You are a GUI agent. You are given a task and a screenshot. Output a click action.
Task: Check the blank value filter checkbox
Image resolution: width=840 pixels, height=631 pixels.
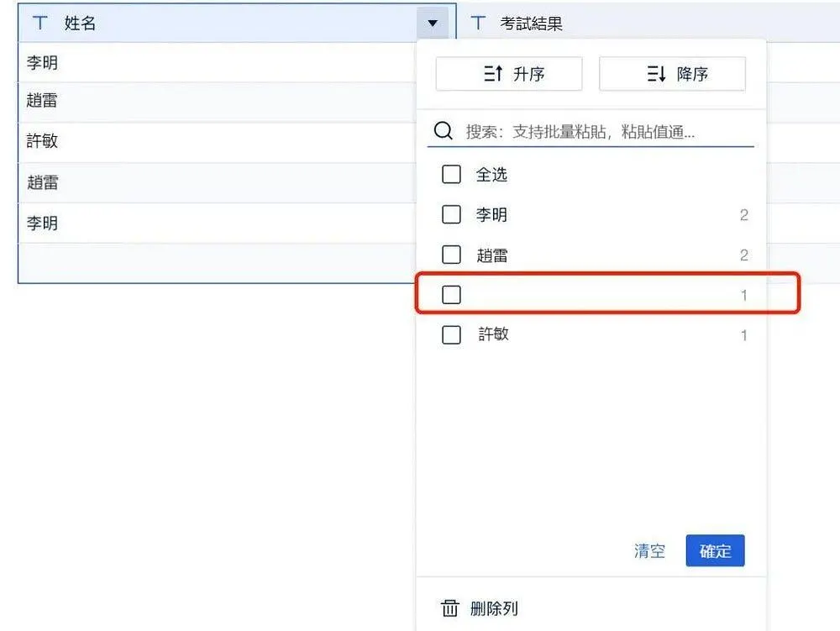click(451, 295)
